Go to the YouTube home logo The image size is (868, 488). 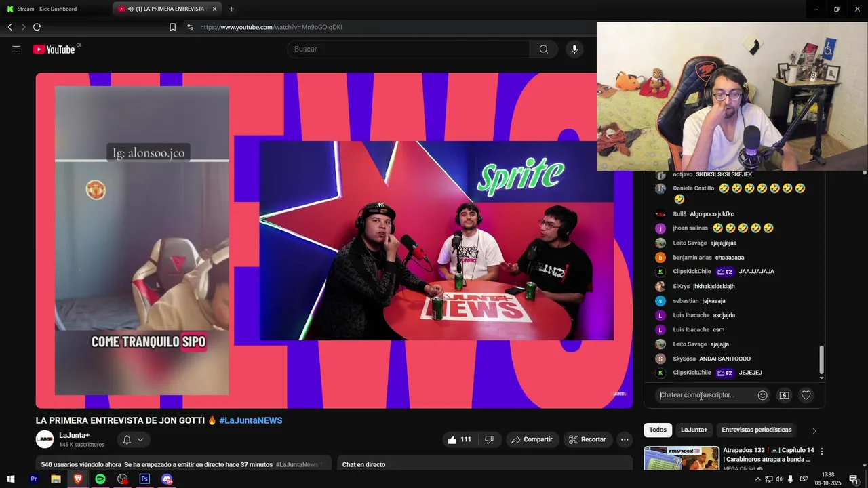tap(54, 49)
